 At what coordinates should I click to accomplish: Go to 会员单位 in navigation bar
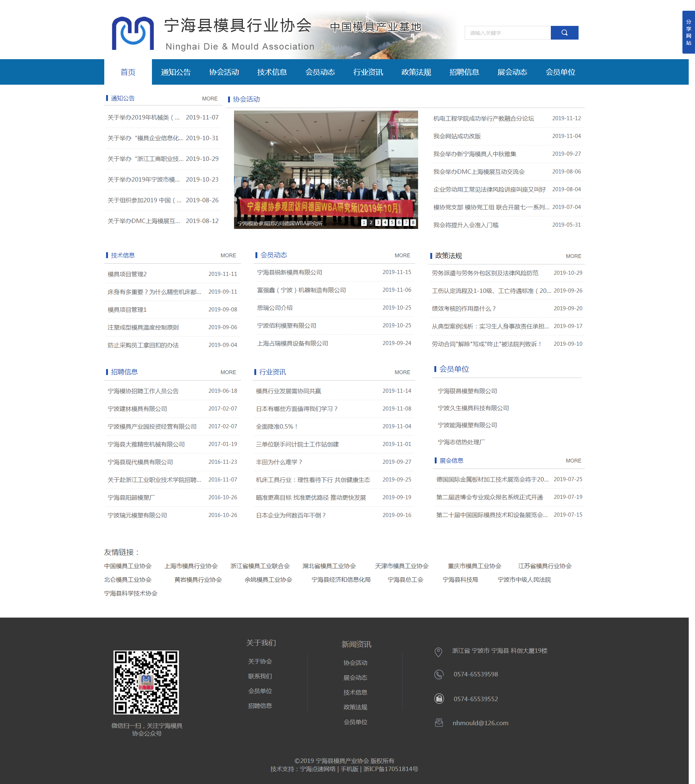coord(560,72)
